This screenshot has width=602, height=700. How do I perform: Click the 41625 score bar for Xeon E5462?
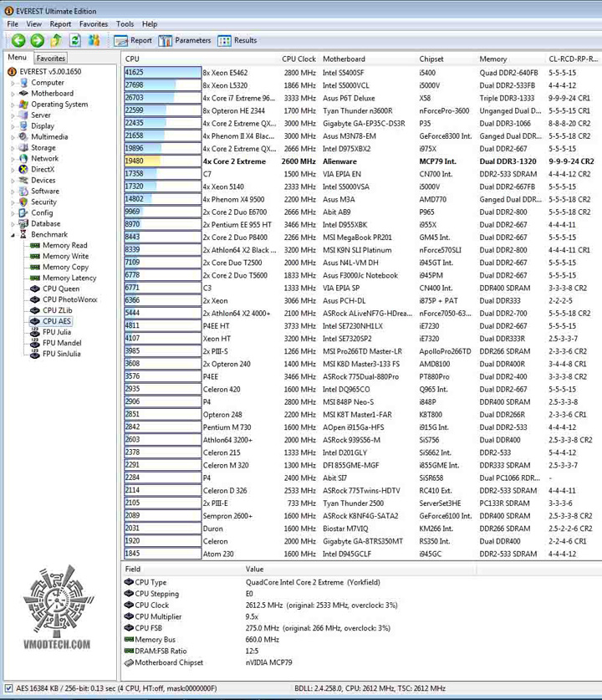(162, 72)
